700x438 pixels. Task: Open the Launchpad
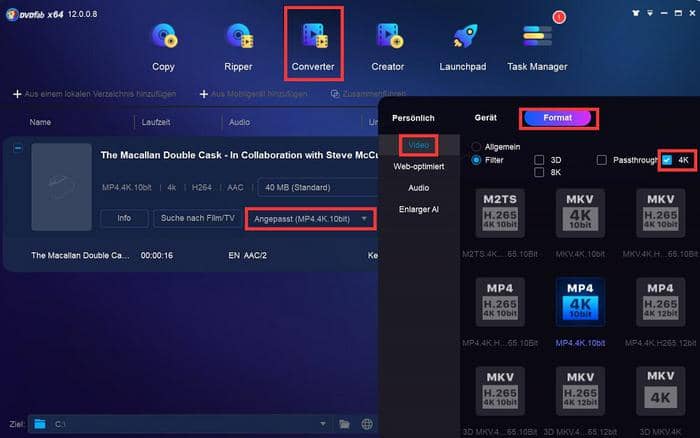[x=463, y=46]
